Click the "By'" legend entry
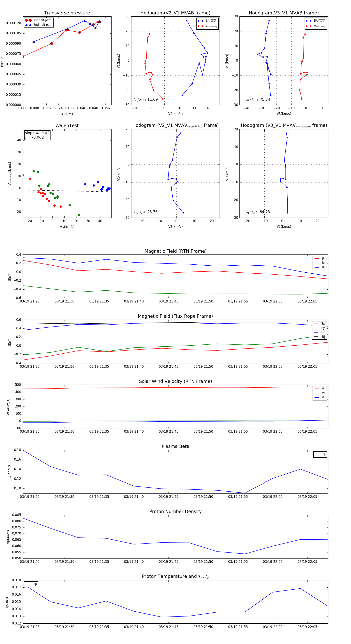Viewport: 351px width, 644px height. coord(320,328)
